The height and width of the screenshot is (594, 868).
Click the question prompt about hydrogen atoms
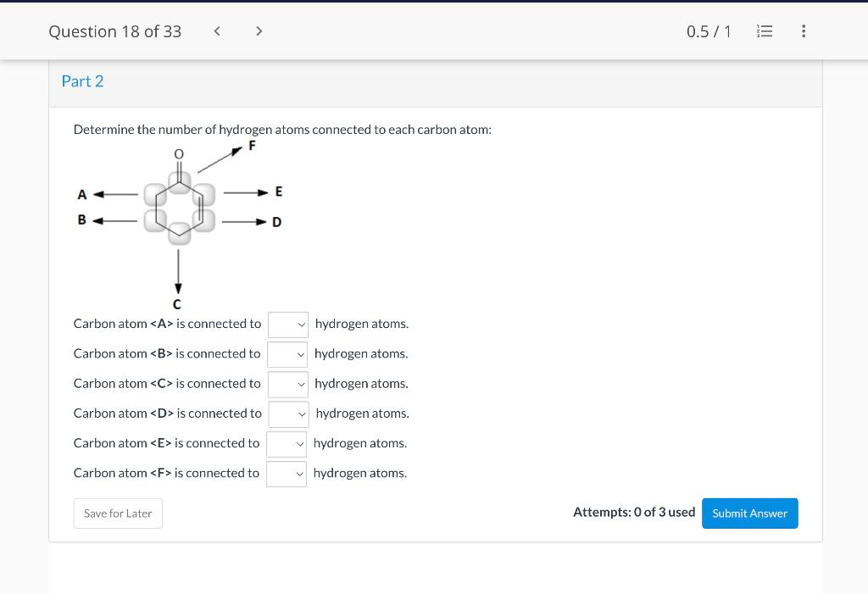[282, 130]
